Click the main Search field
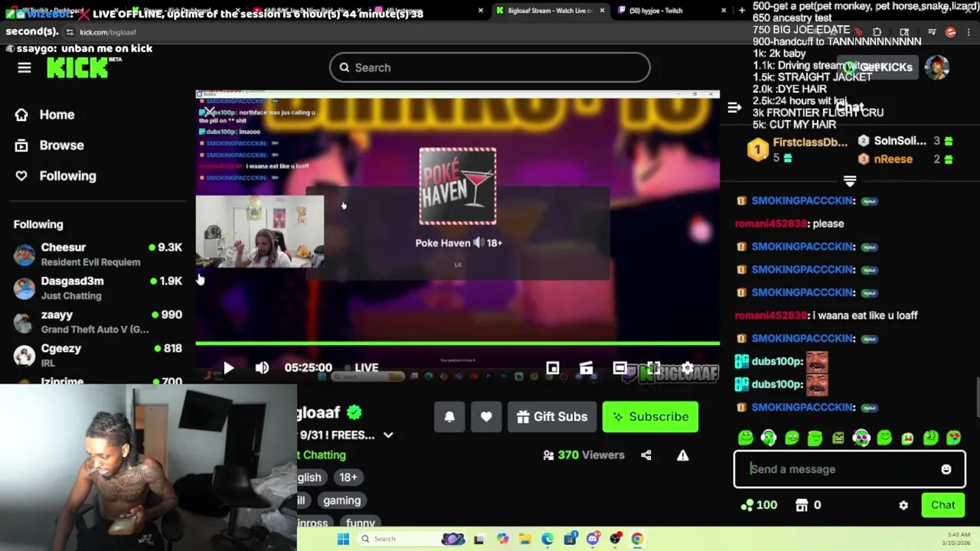980x551 pixels. (490, 67)
